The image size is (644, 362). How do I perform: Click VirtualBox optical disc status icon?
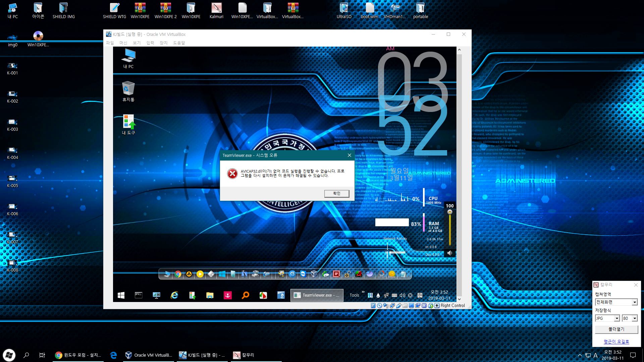[379, 305]
